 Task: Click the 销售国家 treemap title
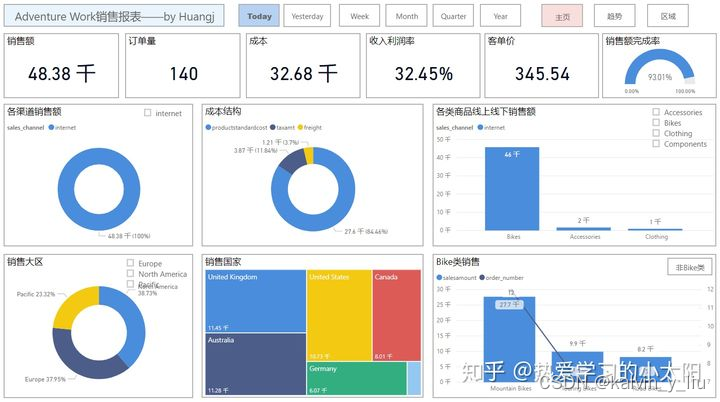223,261
